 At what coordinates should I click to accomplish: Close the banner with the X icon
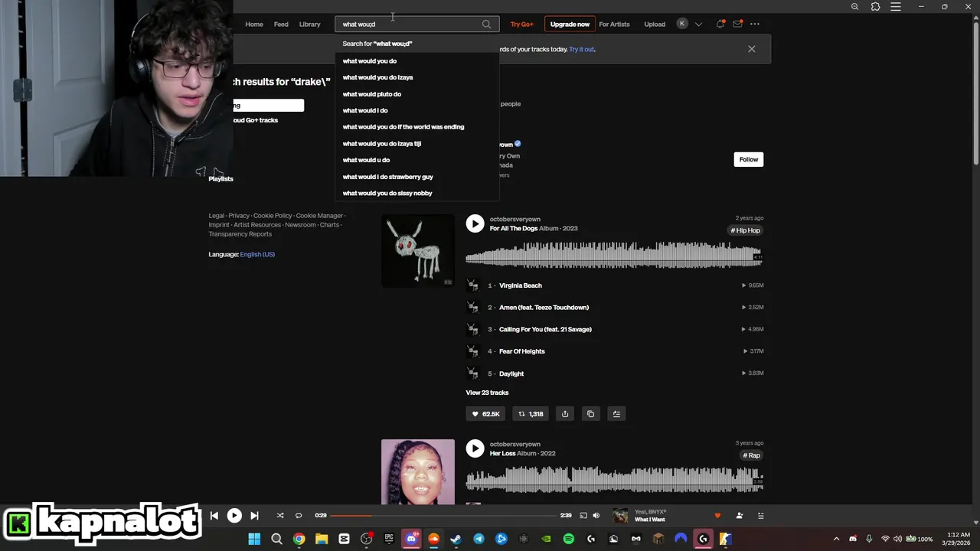coord(752,49)
